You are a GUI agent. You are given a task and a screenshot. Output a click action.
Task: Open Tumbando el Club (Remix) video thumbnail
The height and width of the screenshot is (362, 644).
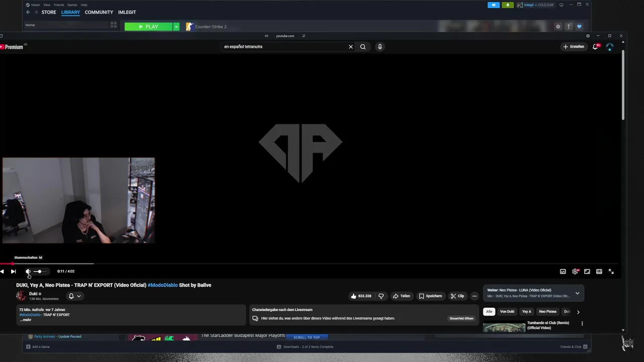click(504, 327)
